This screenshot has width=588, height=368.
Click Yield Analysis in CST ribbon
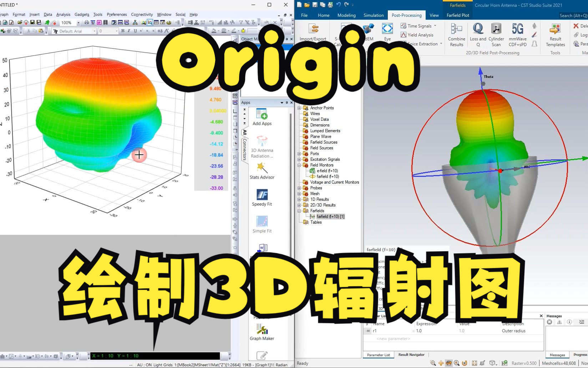click(x=417, y=35)
